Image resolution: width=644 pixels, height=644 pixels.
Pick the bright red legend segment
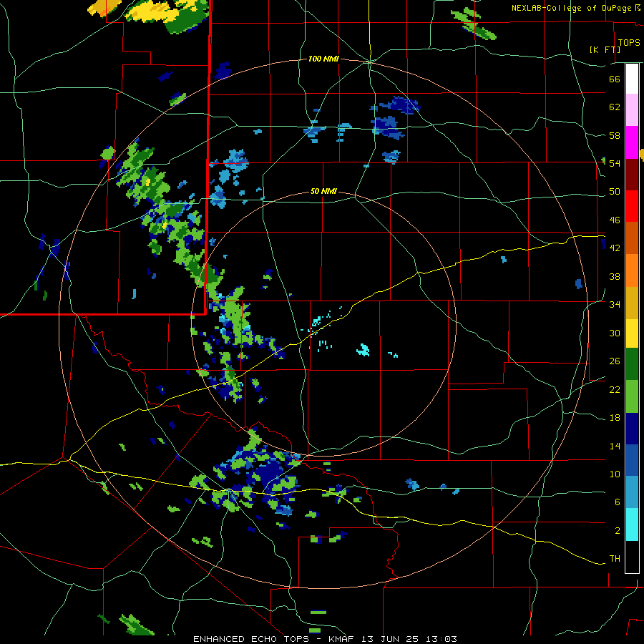(632, 206)
